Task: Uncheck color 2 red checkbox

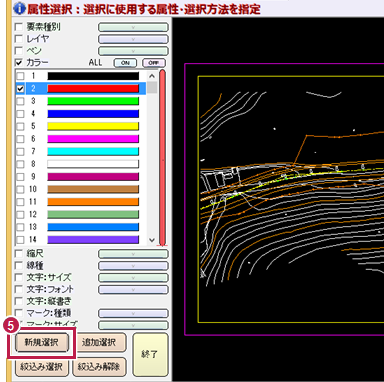Action: (x=20, y=89)
